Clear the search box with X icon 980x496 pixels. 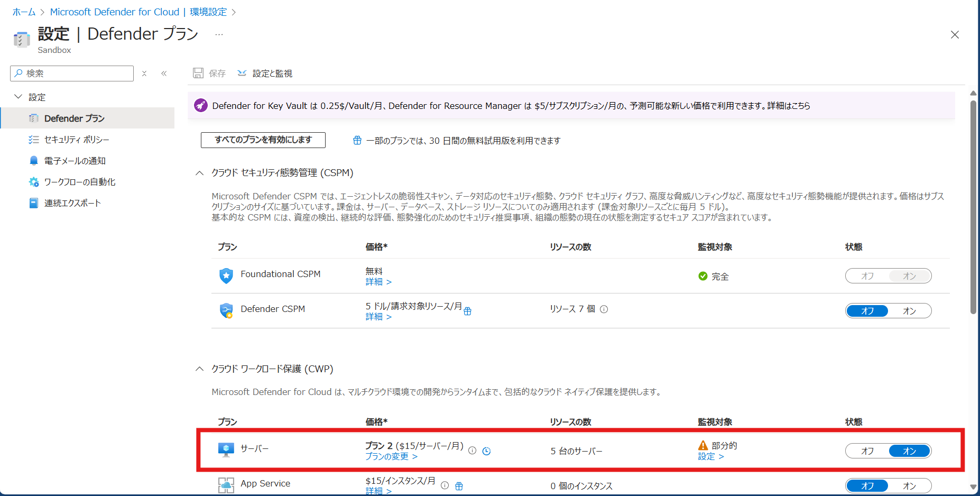tap(144, 74)
